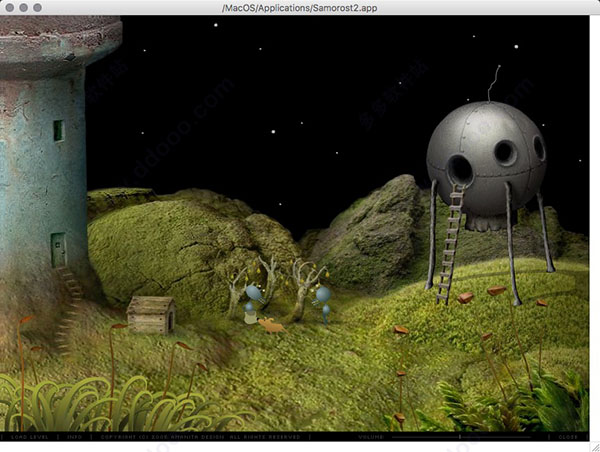Click the spaceship's front entrance porthole
The width and height of the screenshot is (600, 452).
[460, 169]
